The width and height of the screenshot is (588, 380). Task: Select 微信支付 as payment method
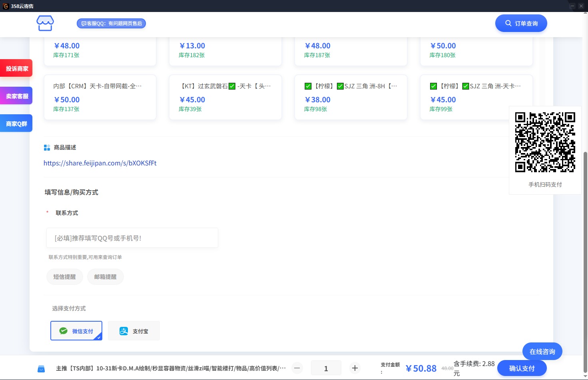tap(76, 331)
